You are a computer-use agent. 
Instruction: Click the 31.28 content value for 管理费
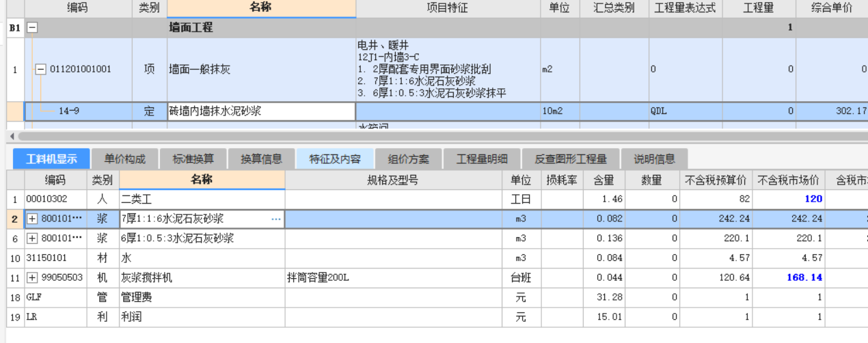(603, 297)
